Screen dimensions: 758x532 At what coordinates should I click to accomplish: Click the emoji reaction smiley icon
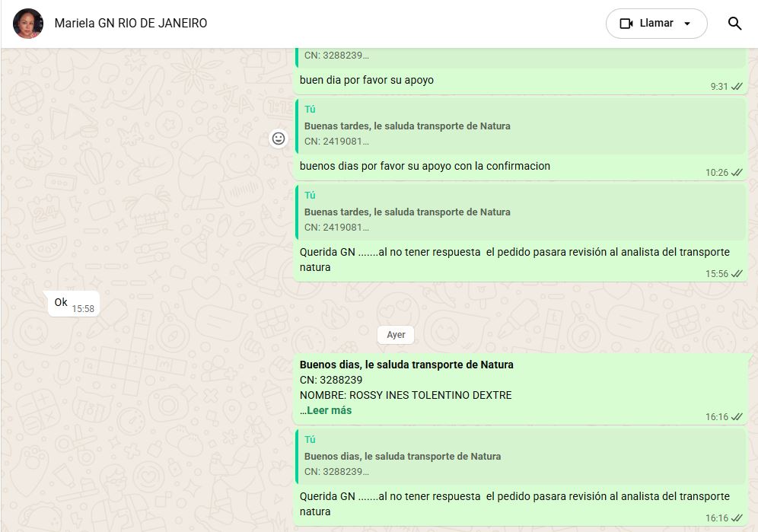click(x=279, y=139)
